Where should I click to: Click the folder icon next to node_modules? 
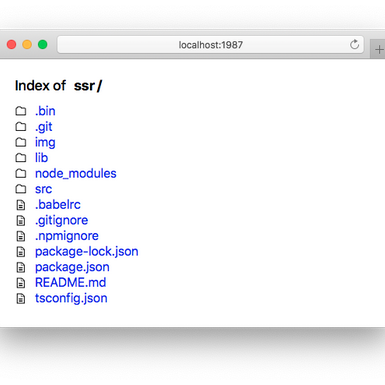(x=21, y=173)
